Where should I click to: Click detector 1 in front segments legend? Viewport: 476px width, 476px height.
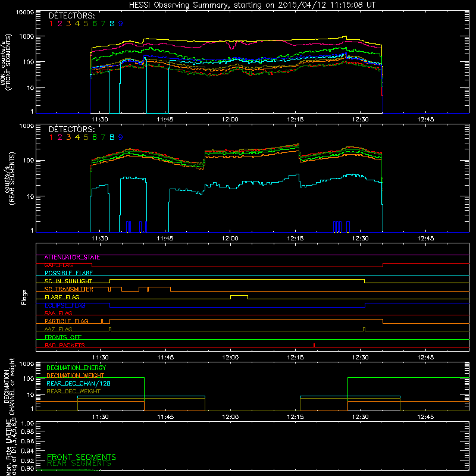[x=51, y=24]
